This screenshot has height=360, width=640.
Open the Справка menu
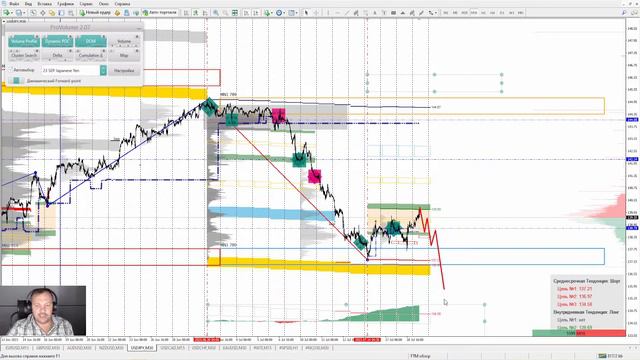pyautogui.click(x=122, y=4)
